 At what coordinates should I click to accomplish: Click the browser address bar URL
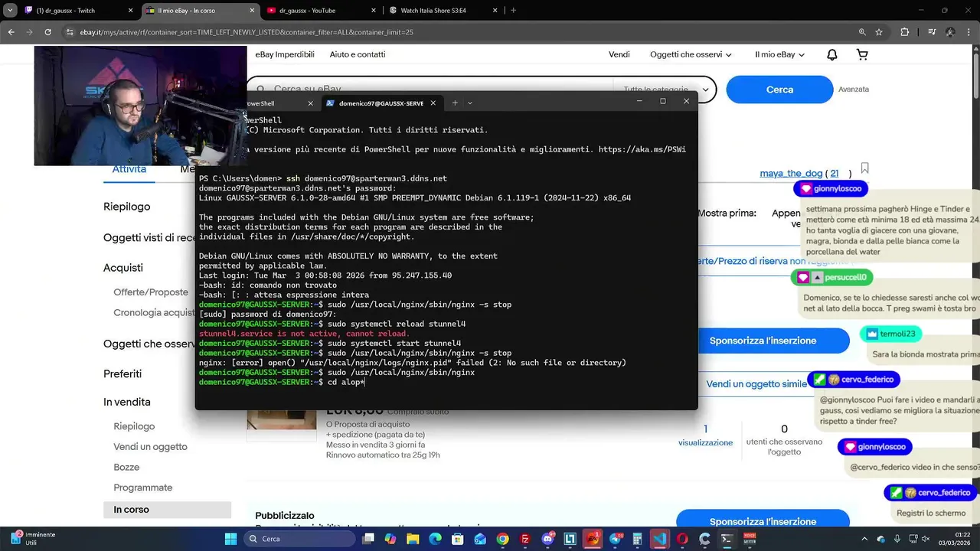(247, 32)
